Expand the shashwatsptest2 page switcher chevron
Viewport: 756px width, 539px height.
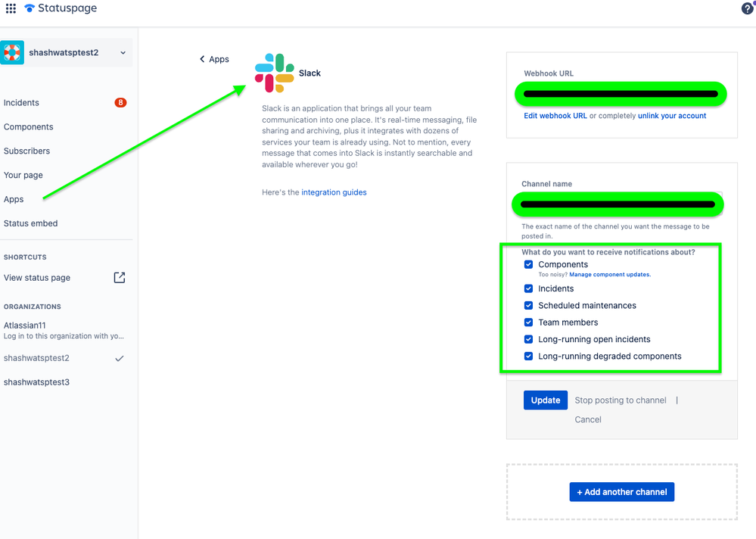(x=123, y=53)
